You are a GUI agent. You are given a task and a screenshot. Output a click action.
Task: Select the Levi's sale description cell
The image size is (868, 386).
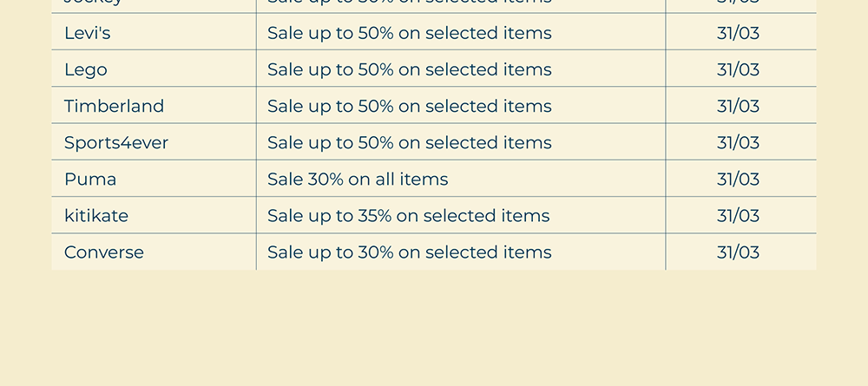[409, 33]
